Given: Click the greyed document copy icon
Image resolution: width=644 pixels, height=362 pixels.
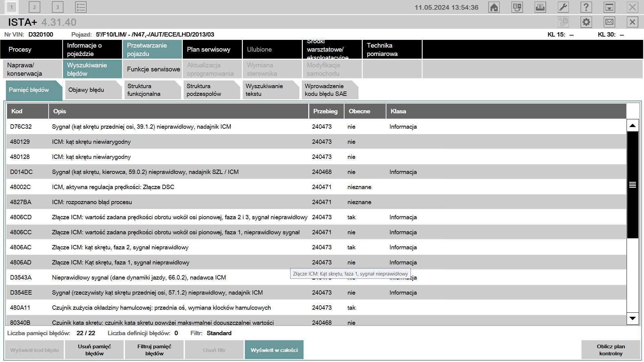Looking at the screenshot, I should click(x=563, y=22).
